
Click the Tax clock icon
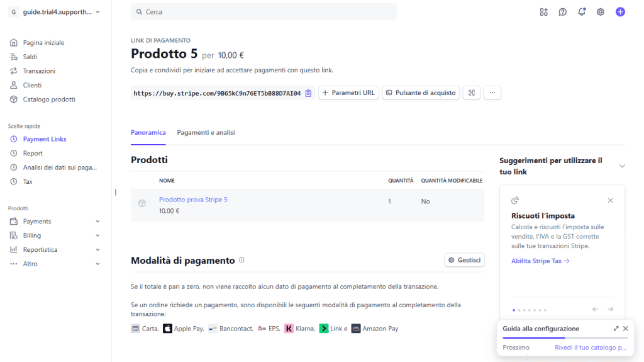point(14,181)
